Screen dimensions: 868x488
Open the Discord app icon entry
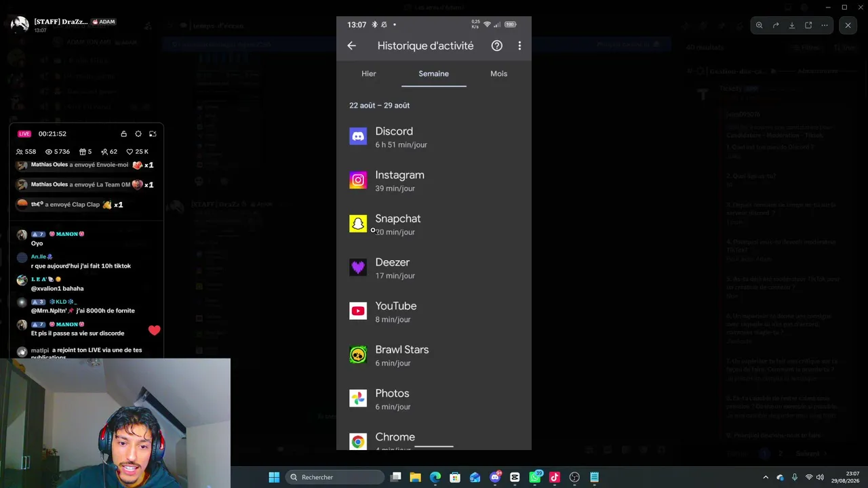click(x=358, y=136)
